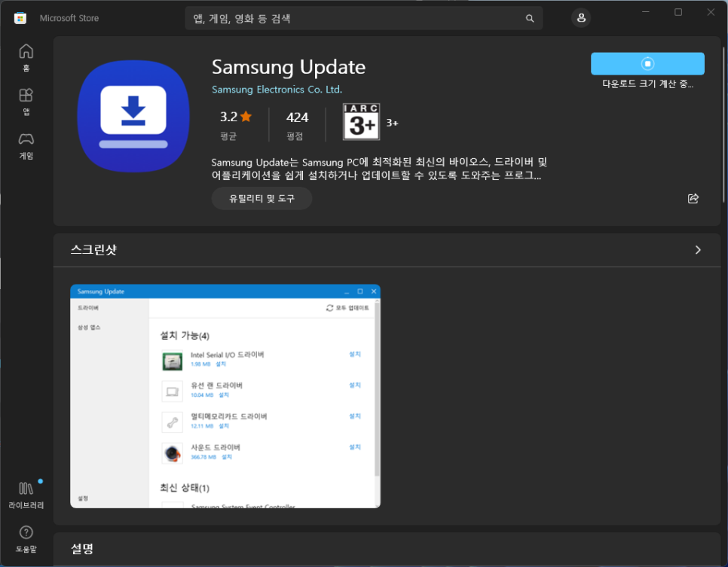Click the Samsung Update app title

[289, 67]
